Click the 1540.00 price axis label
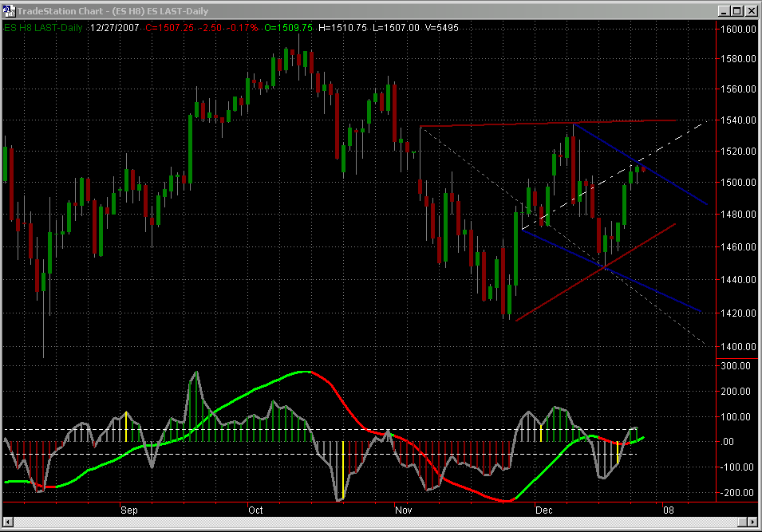This screenshot has width=762, height=532. coord(739,120)
